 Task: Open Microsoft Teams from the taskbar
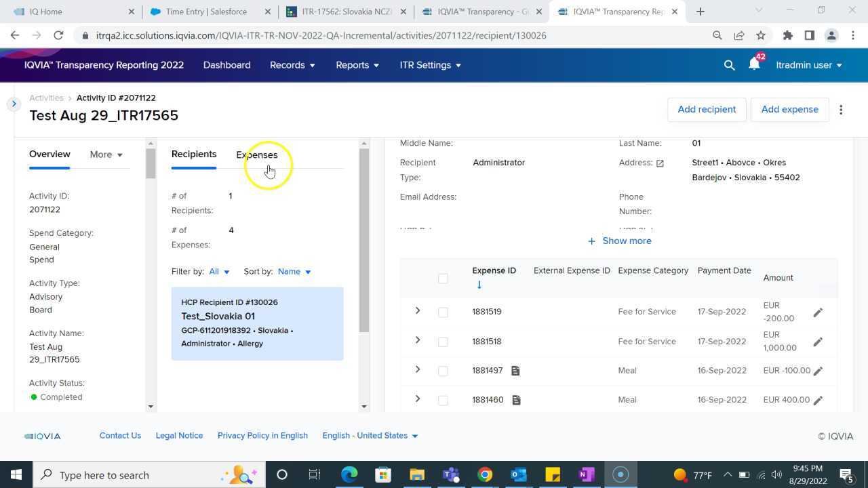pyautogui.click(x=451, y=474)
